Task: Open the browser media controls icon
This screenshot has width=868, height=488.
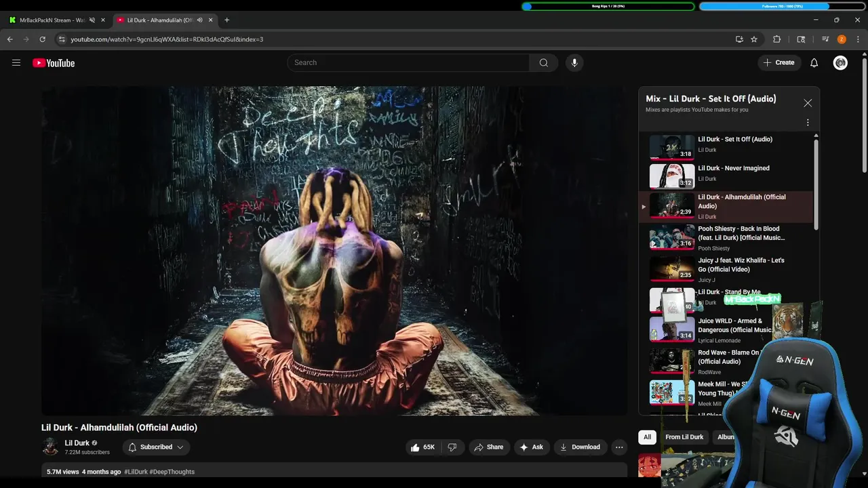Action: 825,39
